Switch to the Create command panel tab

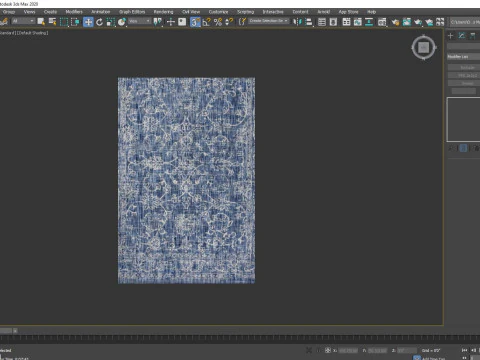point(451,36)
